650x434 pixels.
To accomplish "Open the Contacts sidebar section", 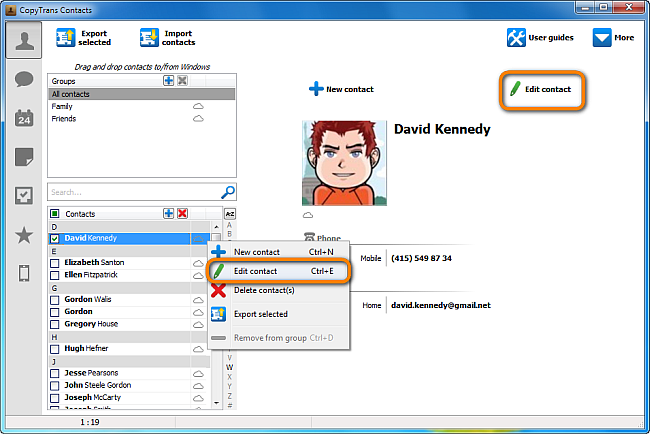I will click(x=24, y=40).
